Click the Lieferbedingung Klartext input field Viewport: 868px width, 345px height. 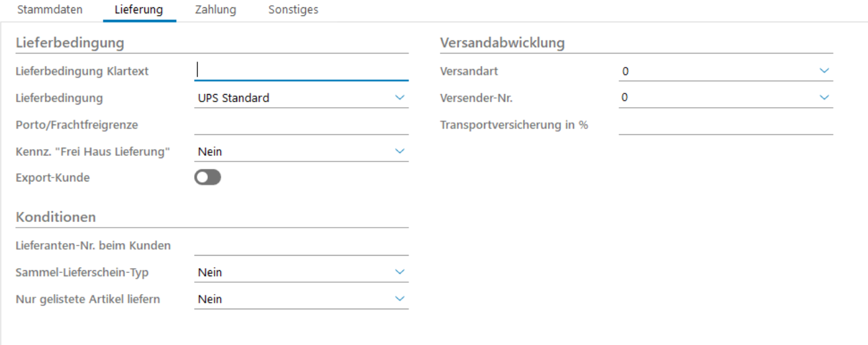click(x=301, y=71)
